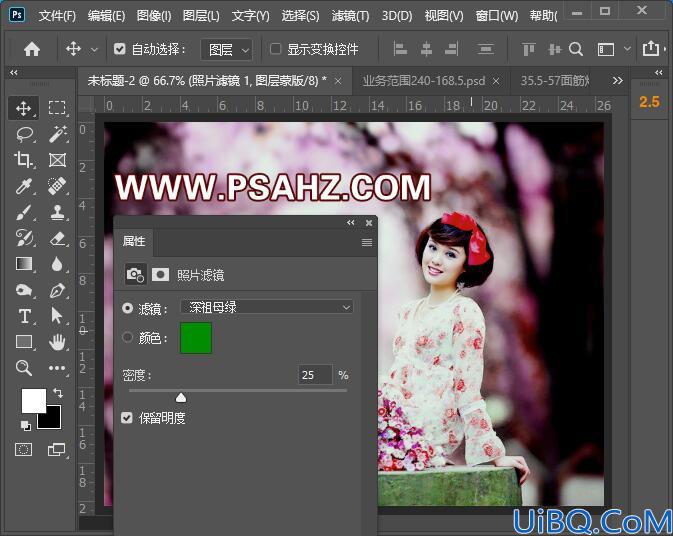The height and width of the screenshot is (536, 673).
Task: Close the 未标题-2 document tab
Action: (x=338, y=81)
